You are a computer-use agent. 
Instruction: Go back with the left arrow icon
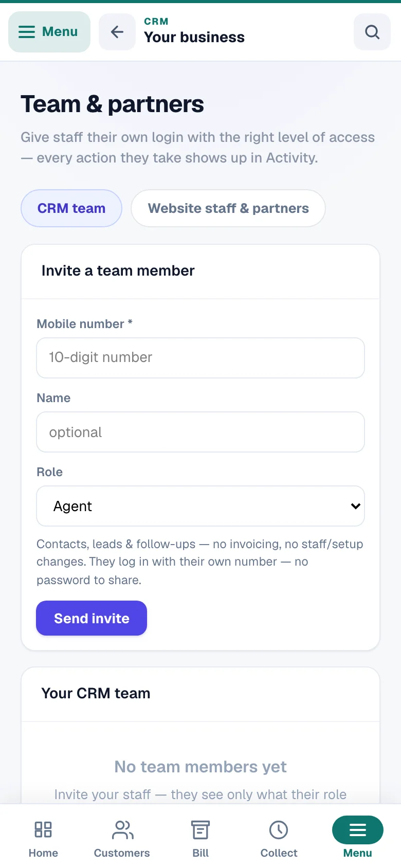[117, 32]
